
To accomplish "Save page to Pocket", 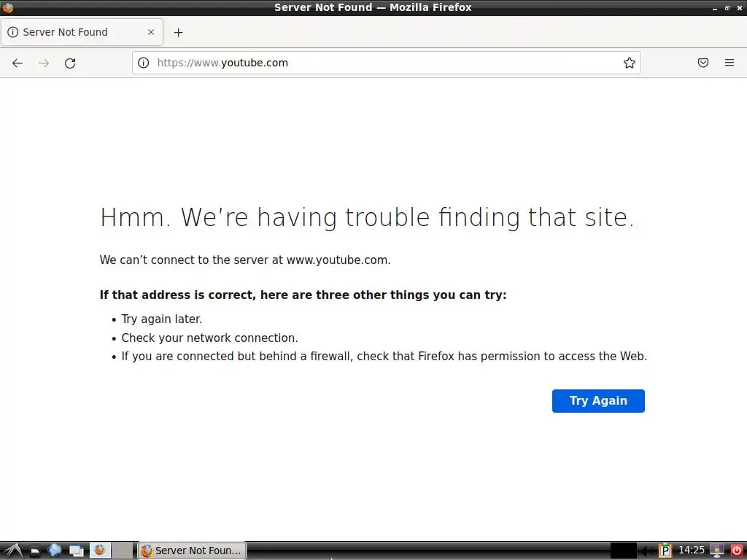I will (x=703, y=63).
